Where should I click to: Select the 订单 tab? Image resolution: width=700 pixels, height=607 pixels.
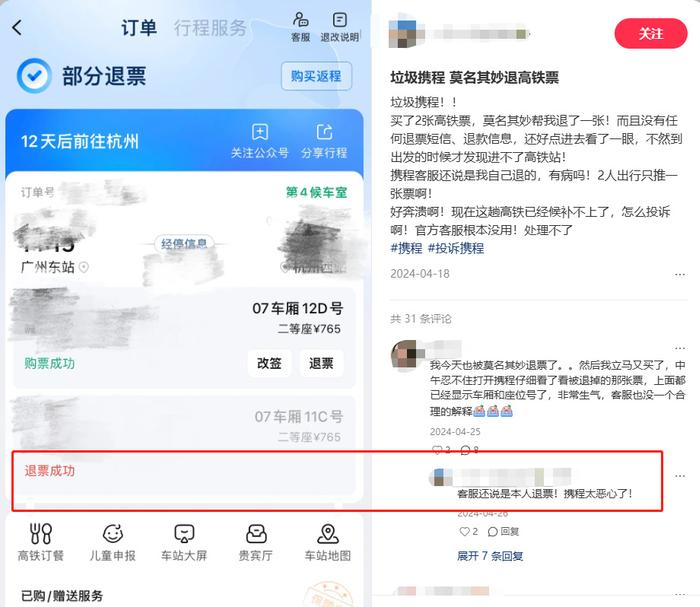tap(139, 28)
